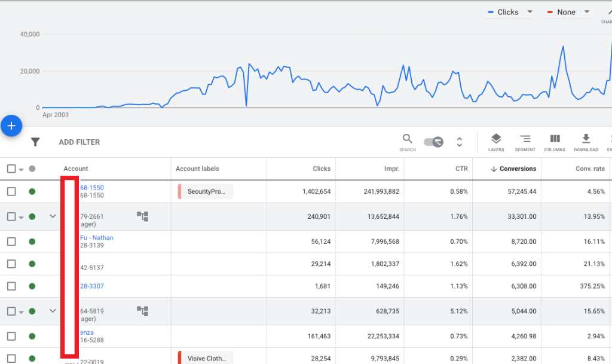612x364 pixels.
Task: Download the table report
Action: click(x=586, y=139)
